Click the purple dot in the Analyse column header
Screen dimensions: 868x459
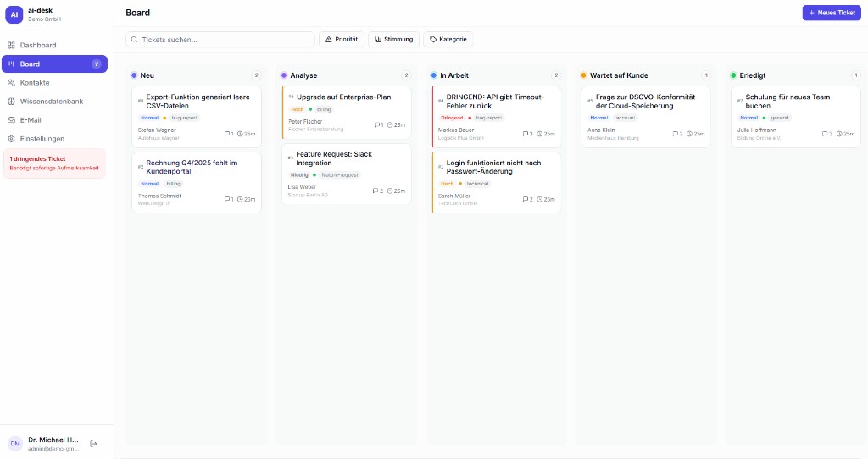(284, 75)
